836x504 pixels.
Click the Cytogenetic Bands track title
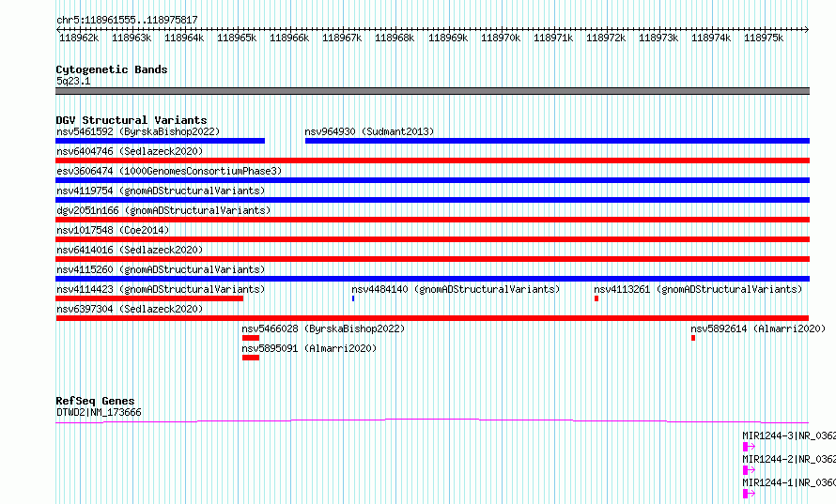click(x=112, y=69)
